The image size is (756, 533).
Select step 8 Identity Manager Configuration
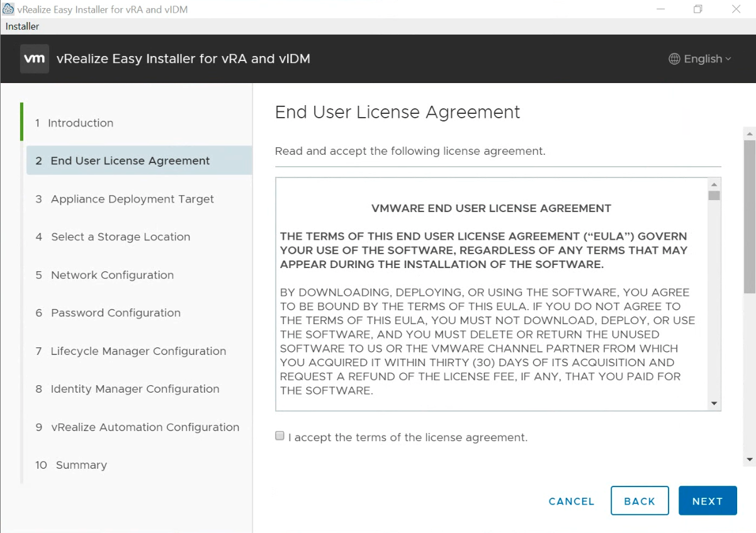[134, 389]
